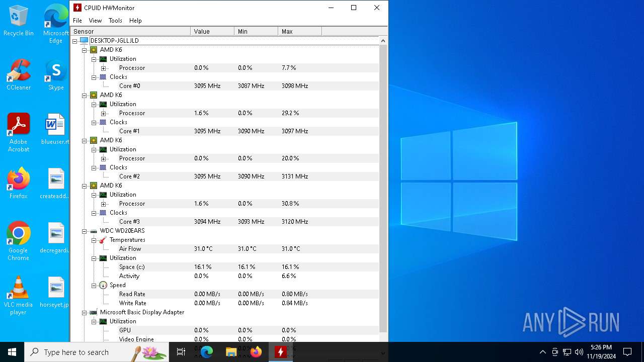This screenshot has width=644, height=362.
Task: Click the Microsoft Basic Display Adapter card icon
Action: 94,312
